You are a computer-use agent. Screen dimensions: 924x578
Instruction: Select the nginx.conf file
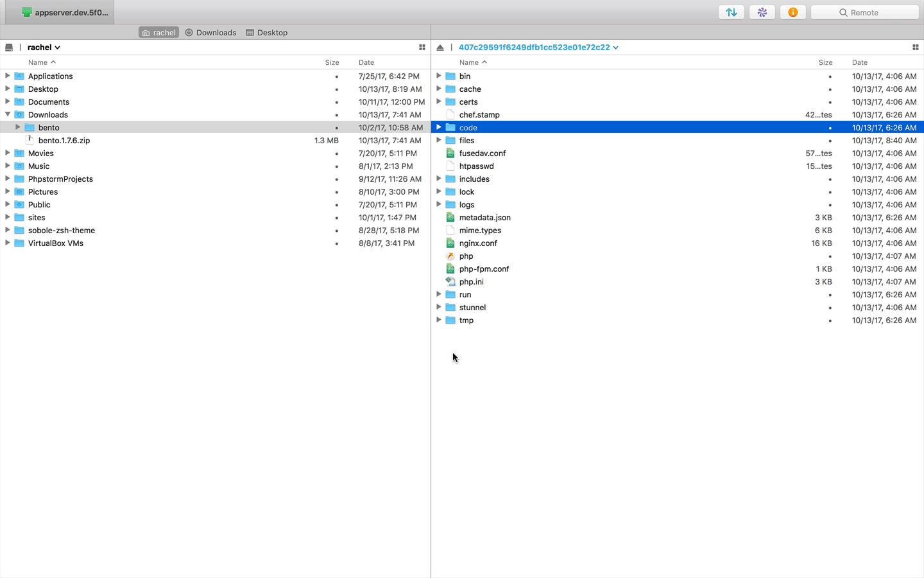click(476, 243)
